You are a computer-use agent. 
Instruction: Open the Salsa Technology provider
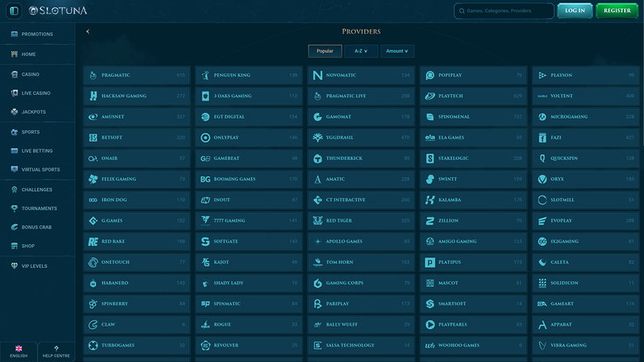tap(361, 346)
